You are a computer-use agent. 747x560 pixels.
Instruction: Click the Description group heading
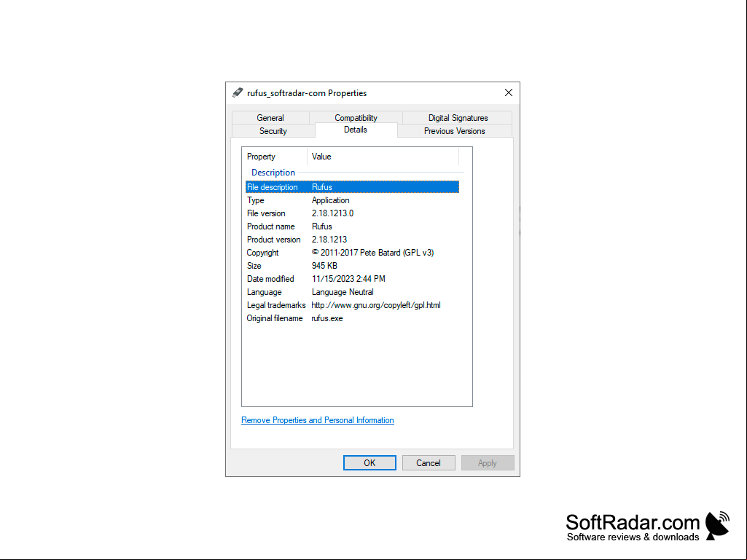tap(273, 173)
